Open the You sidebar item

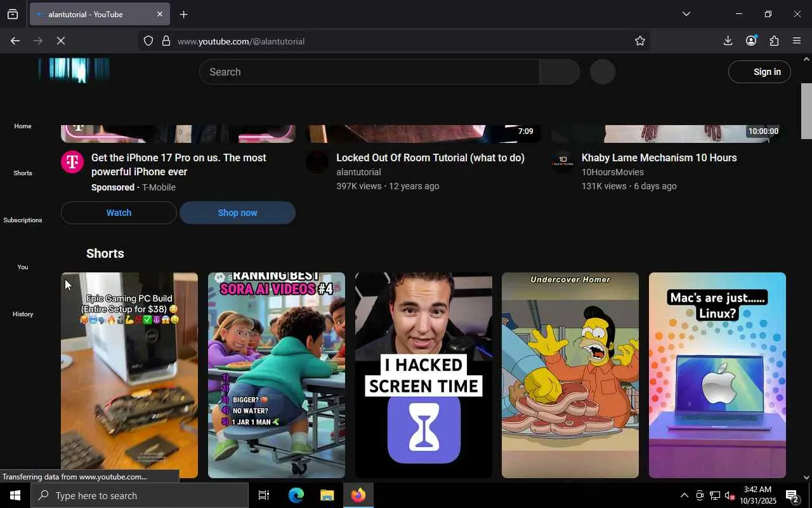point(23,267)
